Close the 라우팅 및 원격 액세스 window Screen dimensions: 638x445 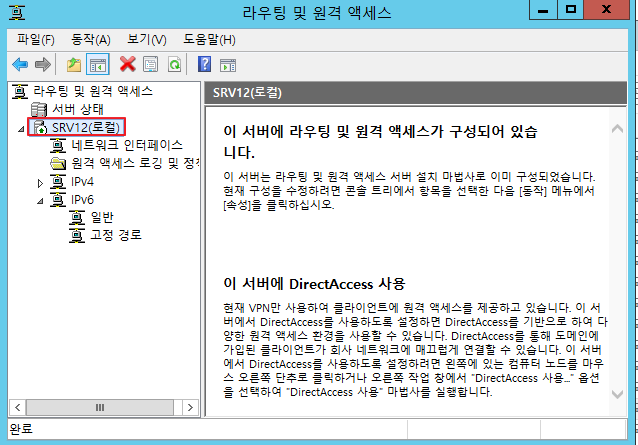606,10
